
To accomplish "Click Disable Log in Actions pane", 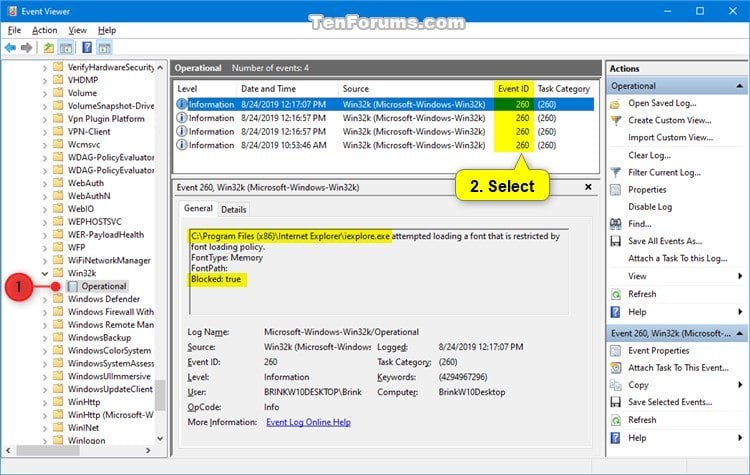I will [650, 207].
